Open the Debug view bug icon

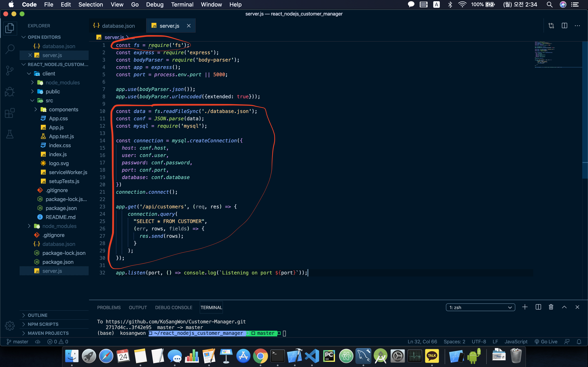(x=10, y=92)
